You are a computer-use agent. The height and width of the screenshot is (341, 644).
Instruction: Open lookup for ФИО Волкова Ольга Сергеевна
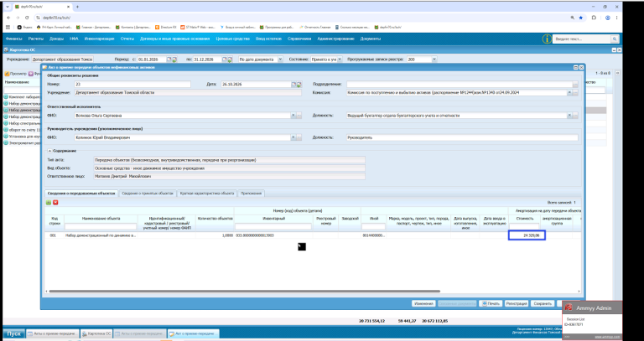pyautogui.click(x=299, y=116)
